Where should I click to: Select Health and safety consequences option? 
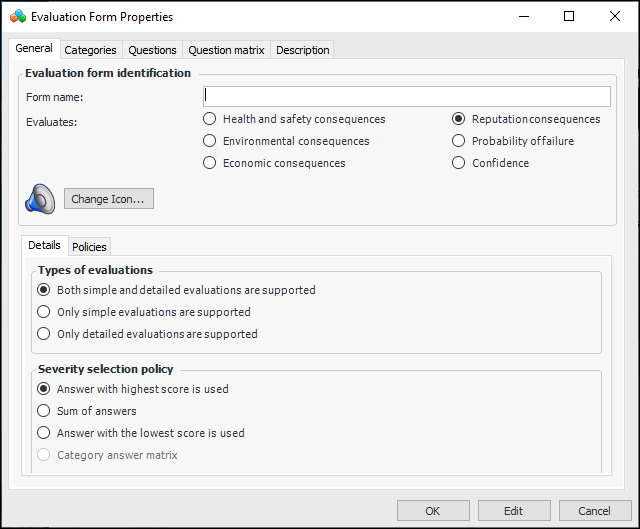point(210,119)
